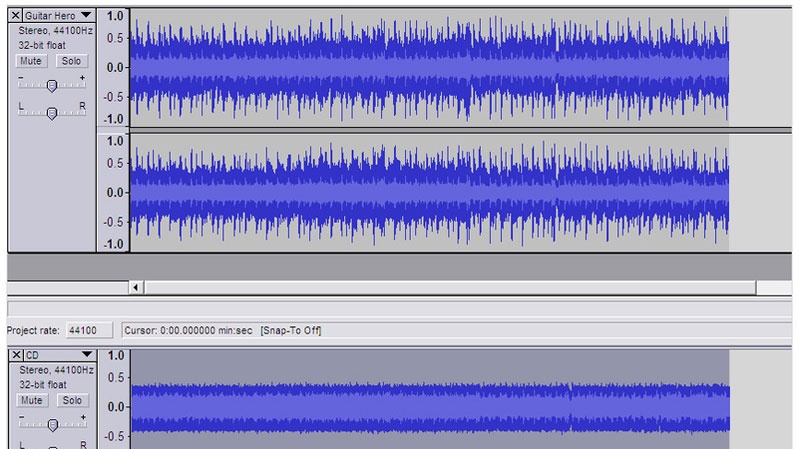This screenshot has width=799, height=449.
Task: Click the horizontal scrollbar track
Action: 450,288
